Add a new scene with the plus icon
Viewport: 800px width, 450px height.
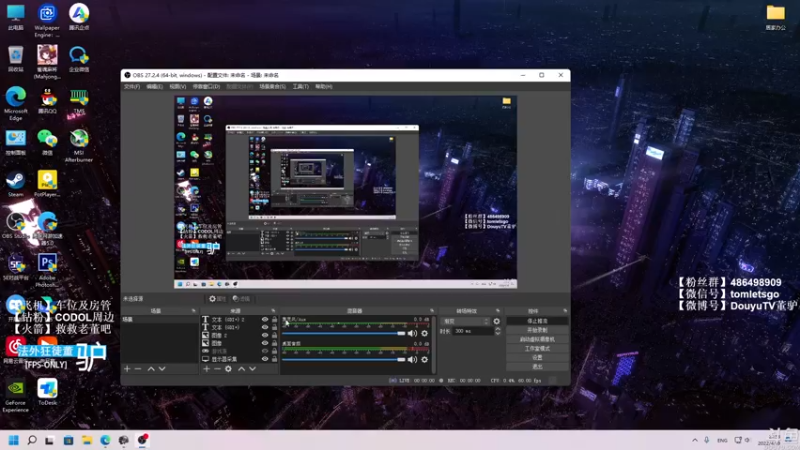click(x=127, y=368)
